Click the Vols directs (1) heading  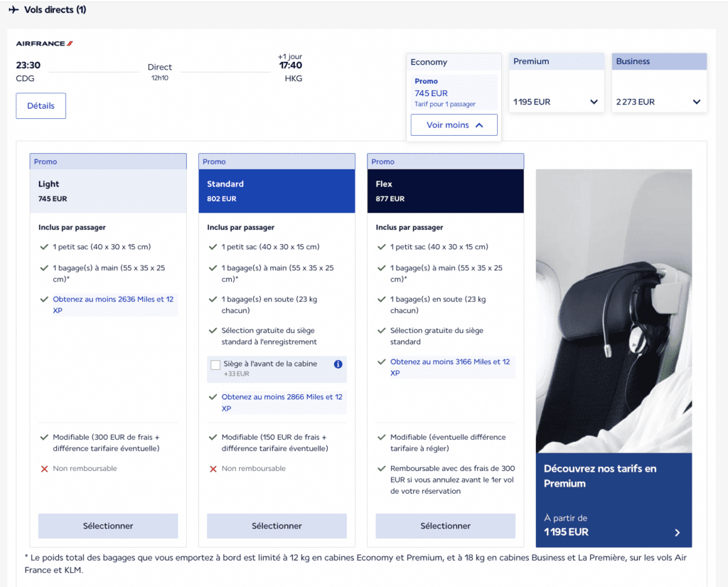pos(55,9)
